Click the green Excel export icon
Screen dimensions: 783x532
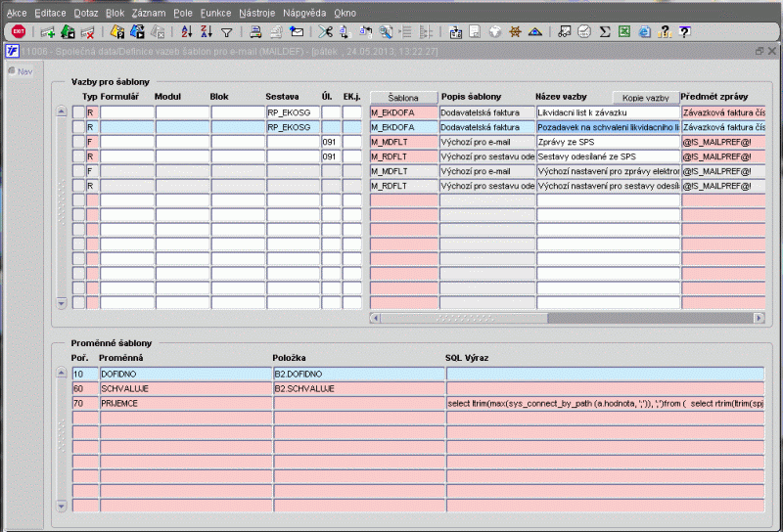tap(623, 31)
